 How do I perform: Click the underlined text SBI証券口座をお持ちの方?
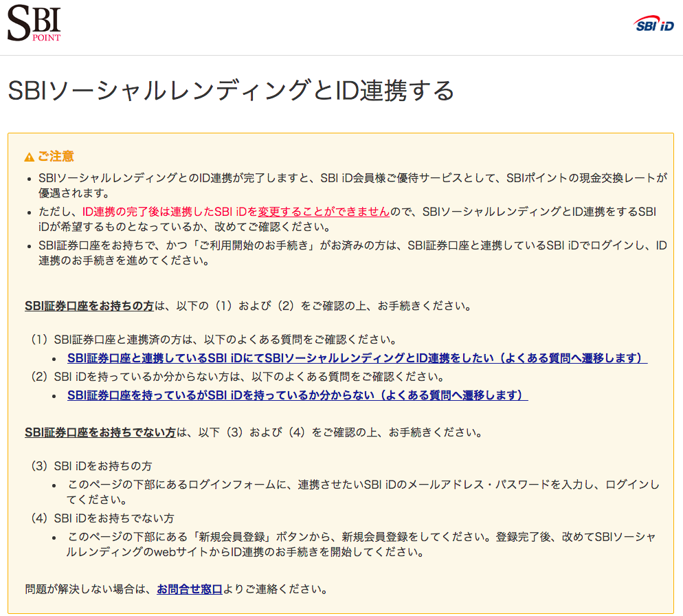89,306
